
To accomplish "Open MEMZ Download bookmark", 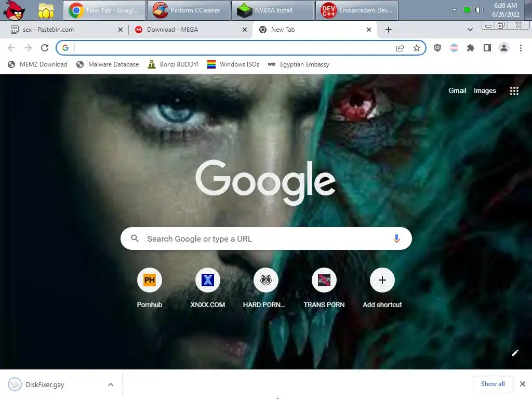I will point(37,64).
